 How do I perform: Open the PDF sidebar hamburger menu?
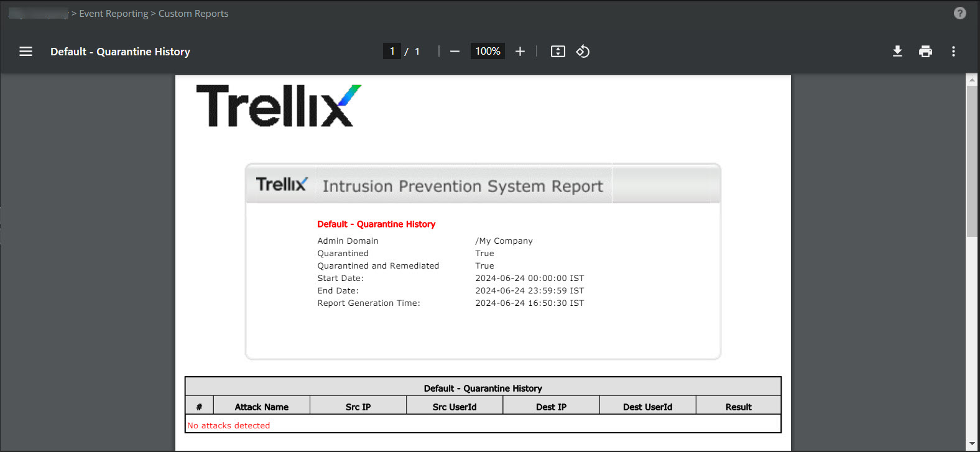click(x=25, y=52)
